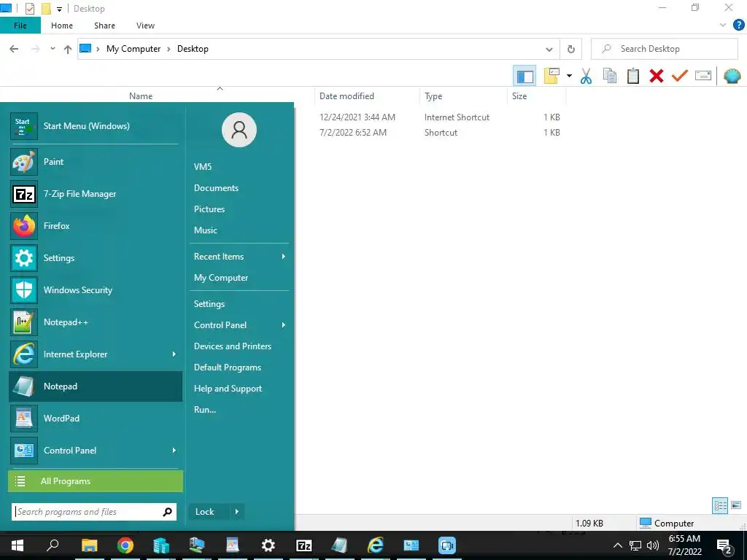Show hidden system tray icons

tap(617, 545)
